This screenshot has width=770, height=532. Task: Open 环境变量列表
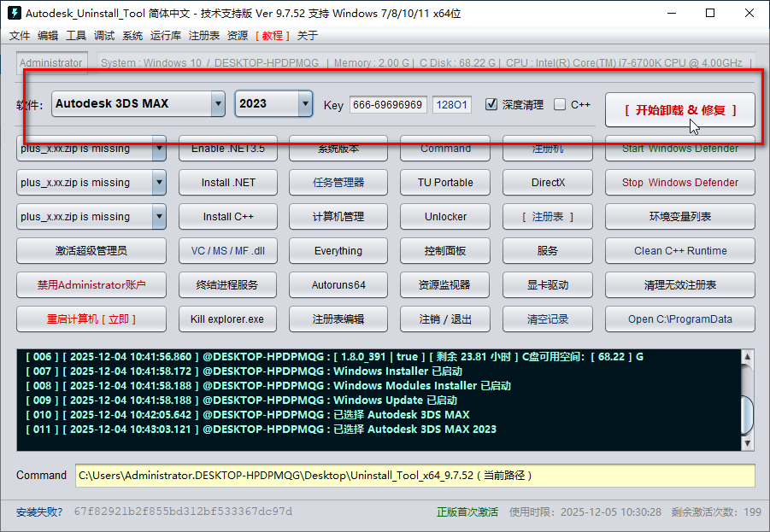[x=680, y=216]
